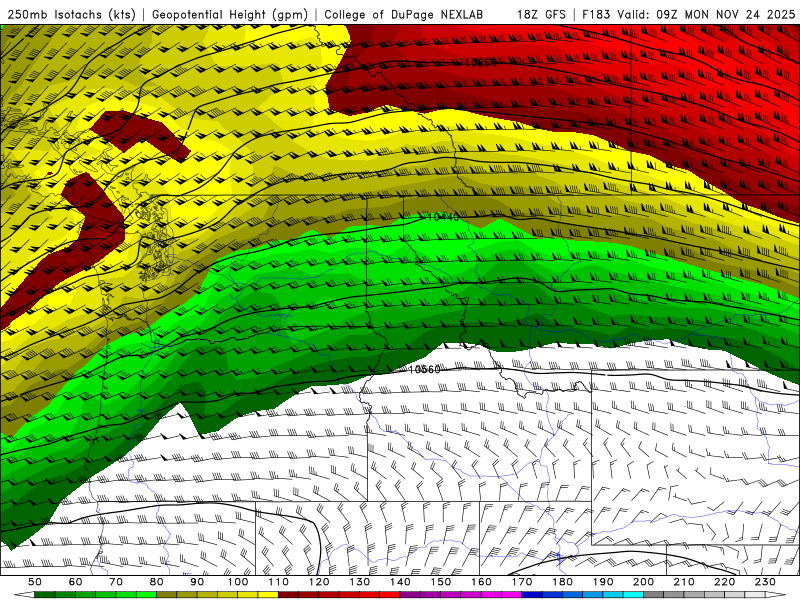Click the 200 value on the color scale
800x600 pixels.
[x=643, y=582]
